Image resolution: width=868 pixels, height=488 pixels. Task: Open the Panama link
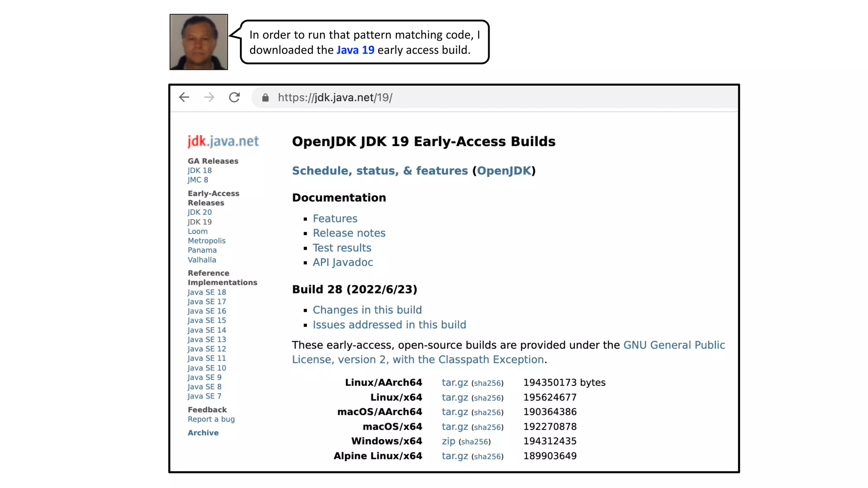202,250
